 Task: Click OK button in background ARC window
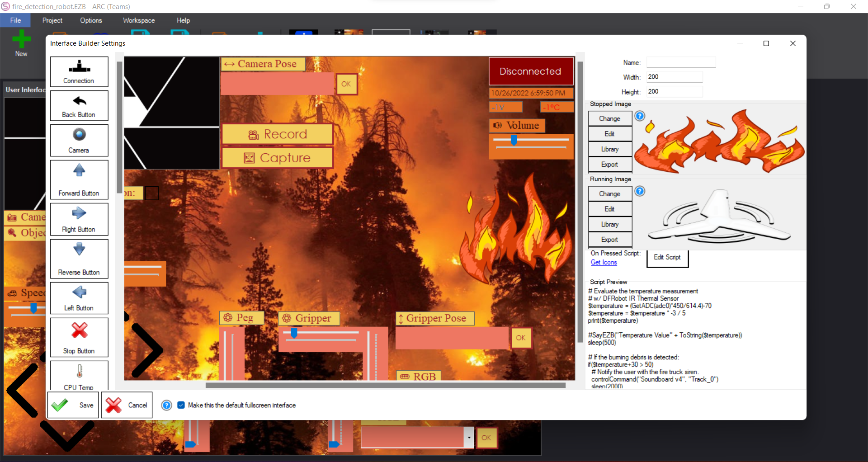(x=486, y=438)
